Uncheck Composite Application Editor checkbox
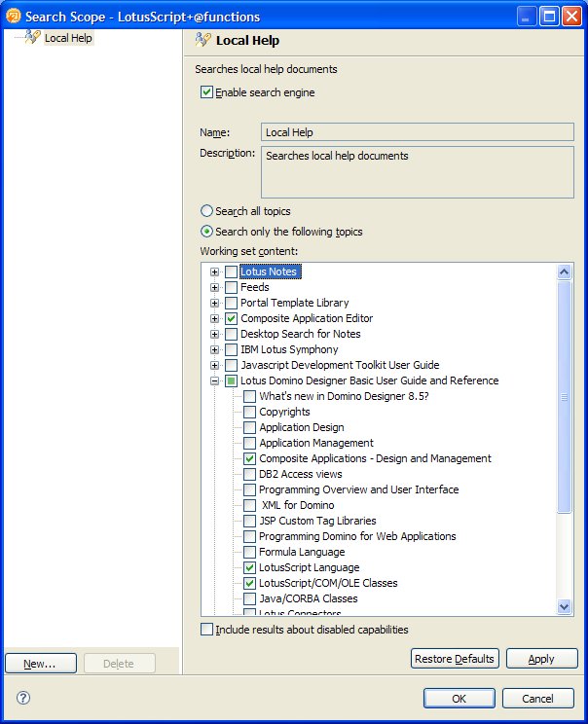This screenshot has width=588, height=724. point(231,318)
